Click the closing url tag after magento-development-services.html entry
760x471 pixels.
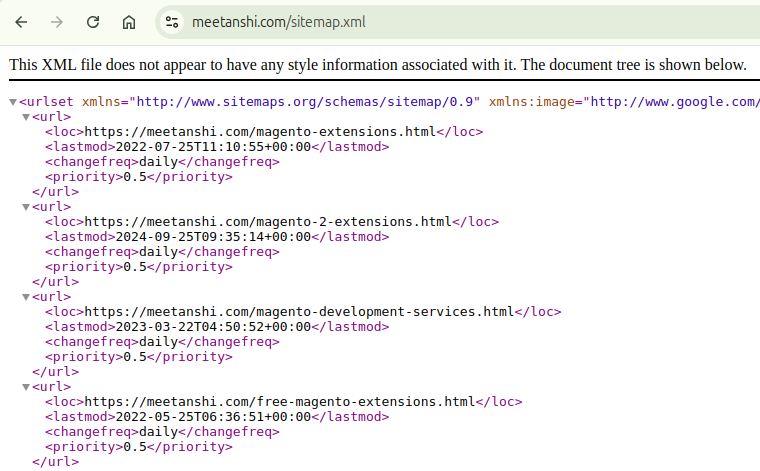(55, 372)
